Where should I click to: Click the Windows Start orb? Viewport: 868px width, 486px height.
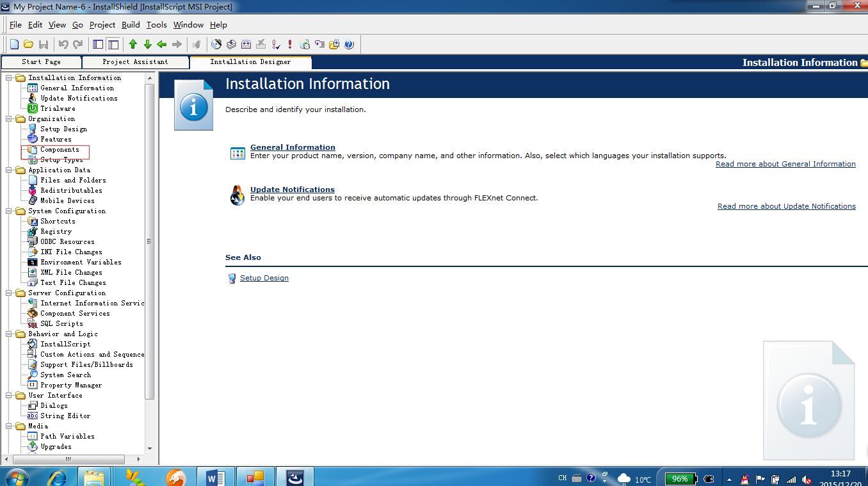click(x=15, y=478)
